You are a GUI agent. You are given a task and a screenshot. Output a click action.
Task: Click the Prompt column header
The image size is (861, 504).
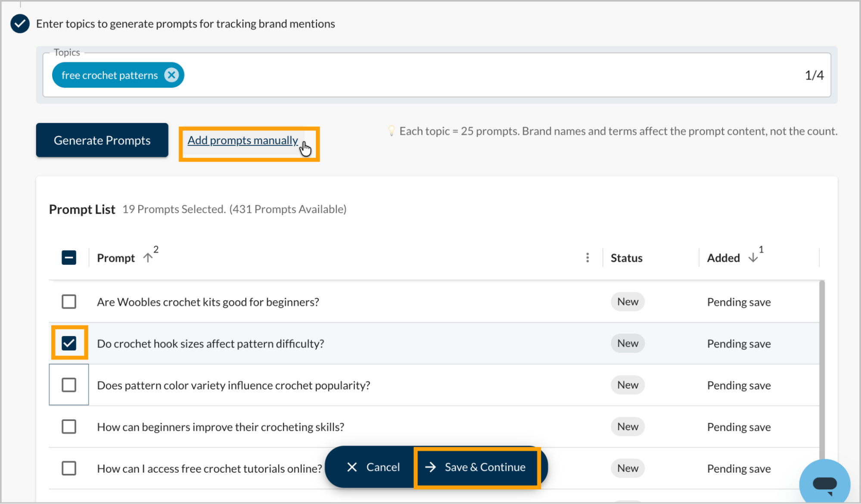point(116,258)
